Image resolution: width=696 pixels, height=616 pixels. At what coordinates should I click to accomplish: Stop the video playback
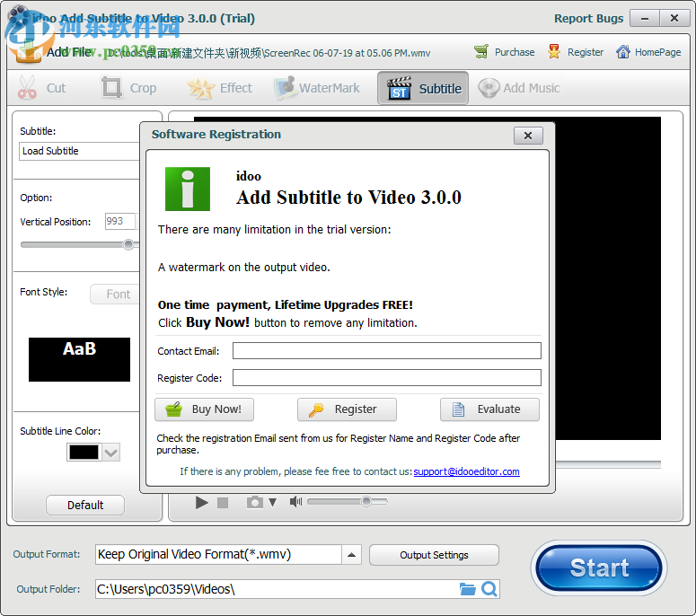click(223, 502)
